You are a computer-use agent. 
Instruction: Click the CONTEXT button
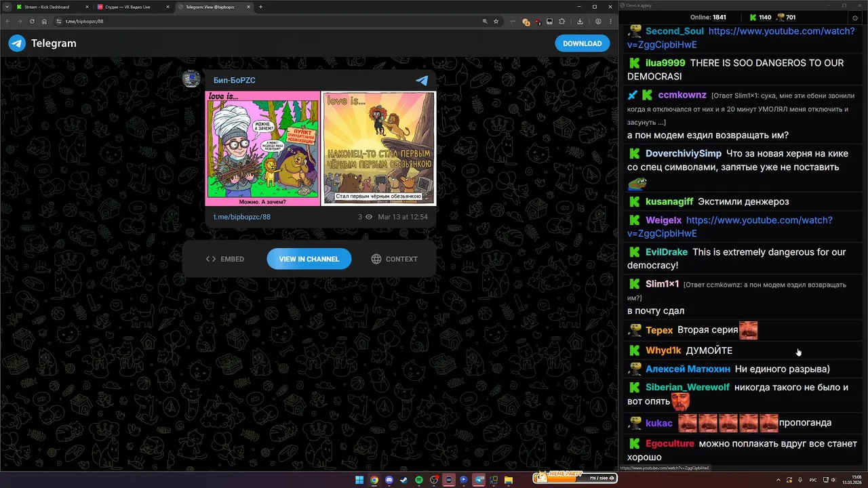click(x=395, y=259)
